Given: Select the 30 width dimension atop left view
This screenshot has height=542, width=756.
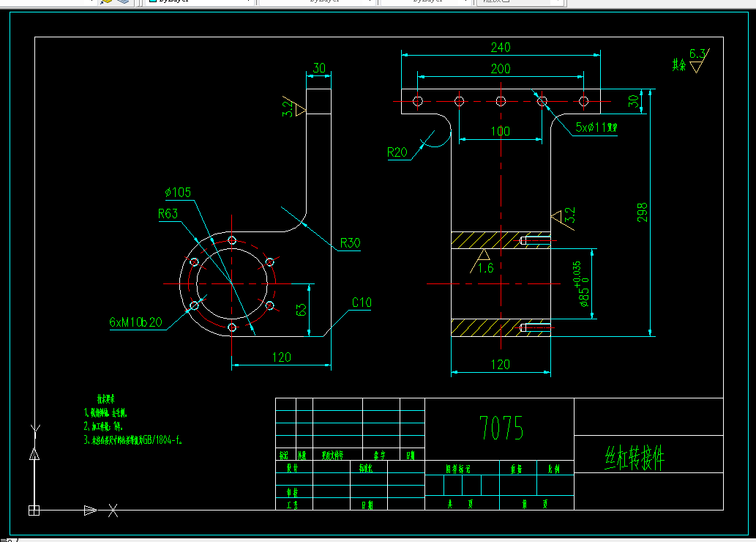Looking at the screenshot, I should (319, 68).
